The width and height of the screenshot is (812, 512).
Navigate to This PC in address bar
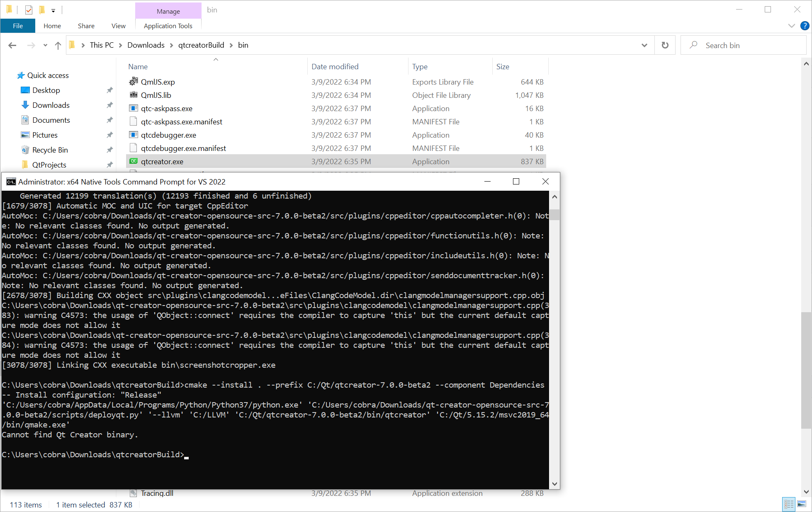coord(102,45)
